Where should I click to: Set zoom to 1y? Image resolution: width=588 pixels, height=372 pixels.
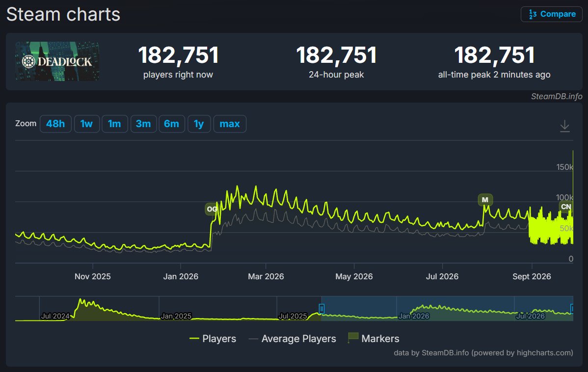point(199,124)
